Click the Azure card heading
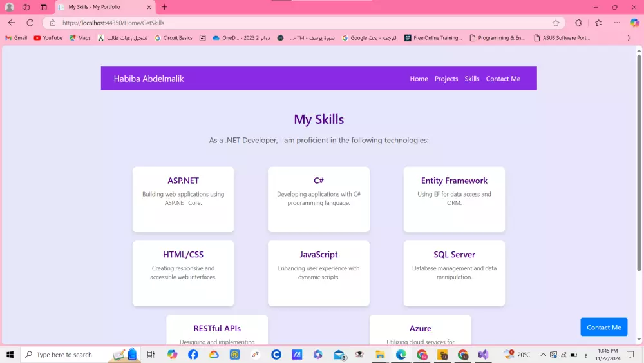Screen dimensions: 644x363 (x=420, y=328)
